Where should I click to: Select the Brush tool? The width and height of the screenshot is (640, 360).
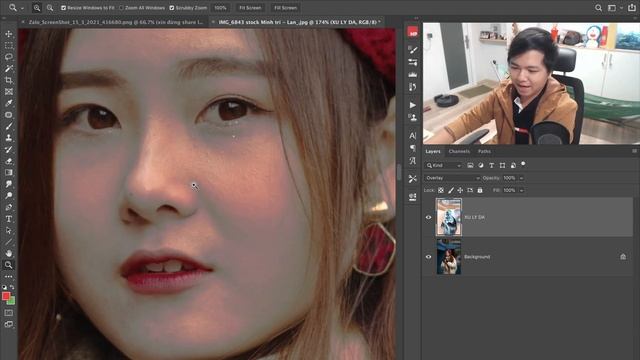click(9, 127)
